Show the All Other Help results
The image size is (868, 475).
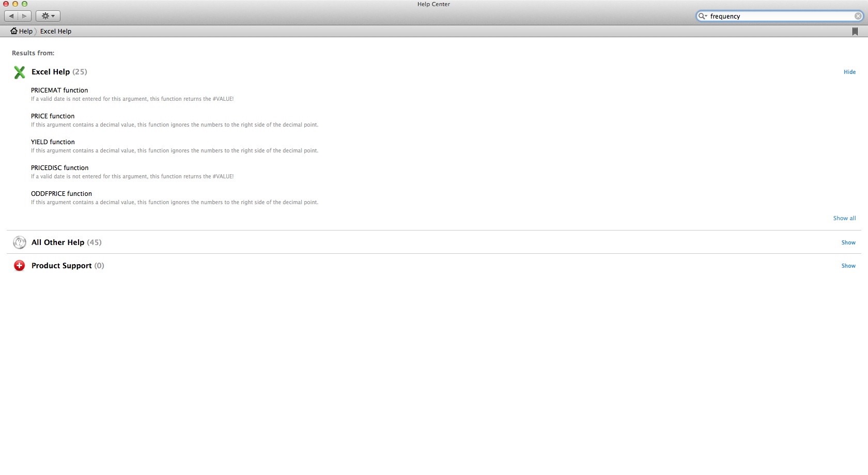coord(848,242)
